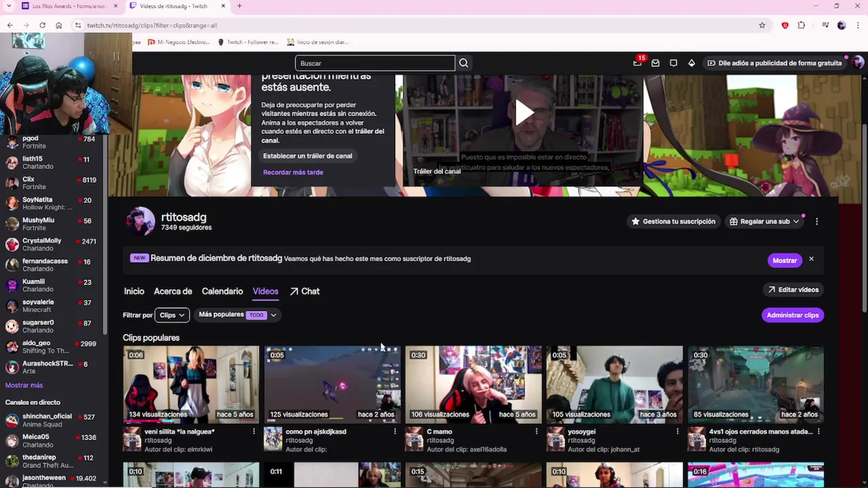
Task: Expand 'Filtrar por Clips' dropdown
Action: (x=172, y=315)
